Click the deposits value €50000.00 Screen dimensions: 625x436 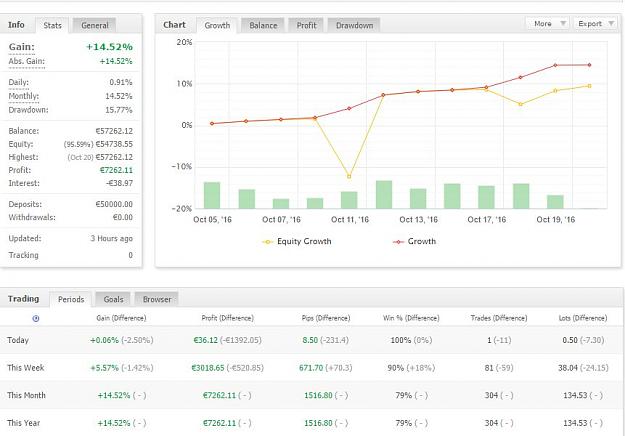click(x=114, y=204)
